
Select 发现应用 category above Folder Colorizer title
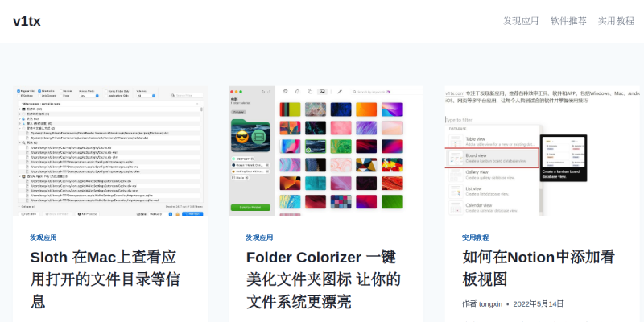(259, 237)
